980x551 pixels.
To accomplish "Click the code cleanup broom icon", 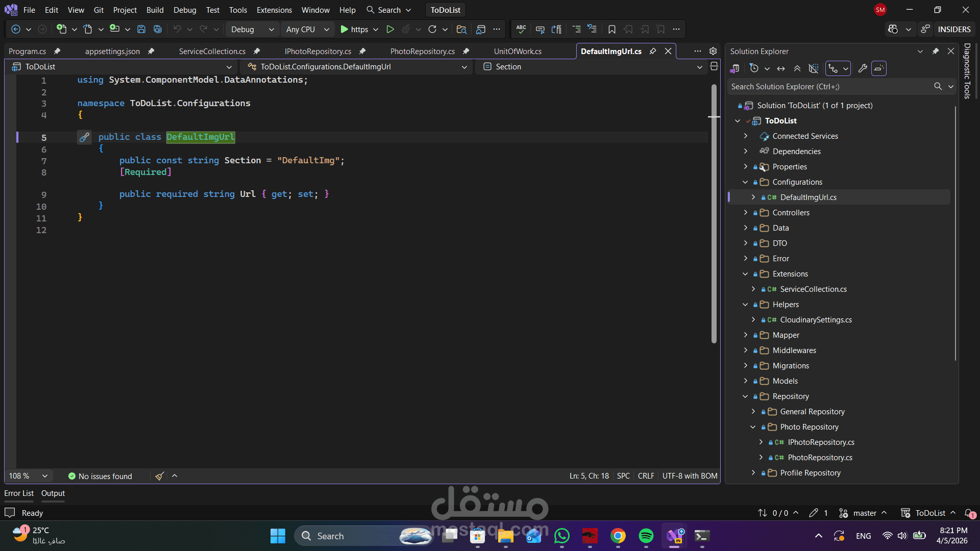I will (160, 476).
